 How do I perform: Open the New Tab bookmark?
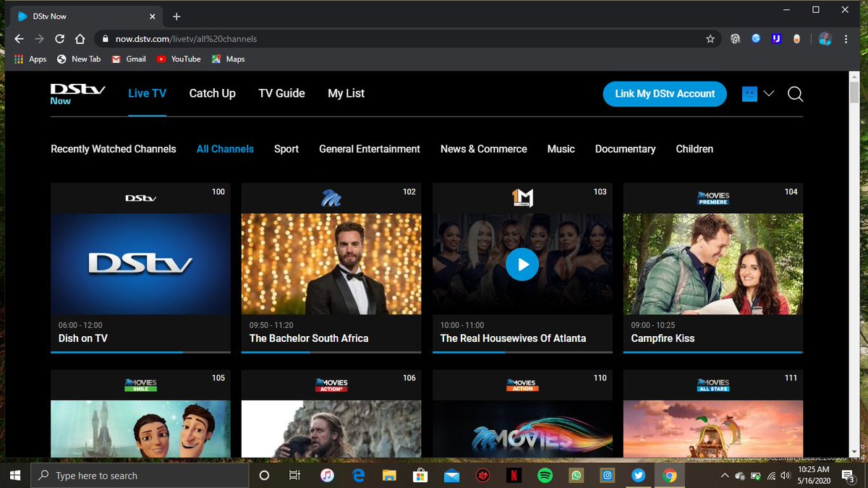[x=79, y=59]
